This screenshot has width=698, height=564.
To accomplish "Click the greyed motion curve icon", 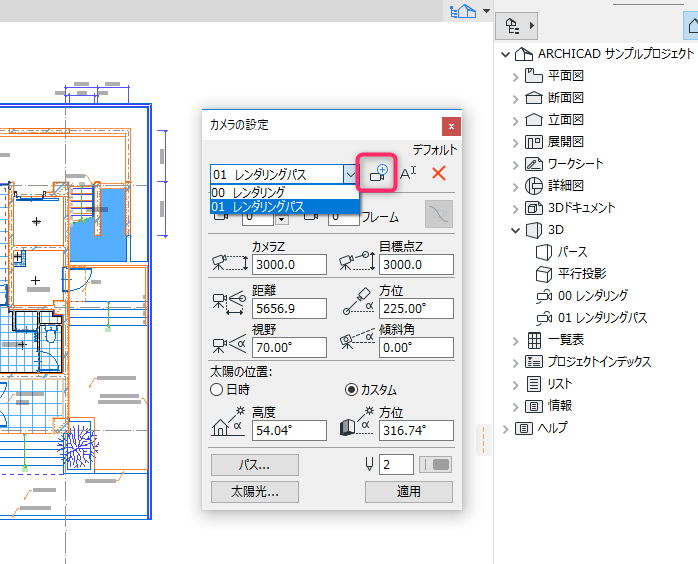I will (439, 214).
